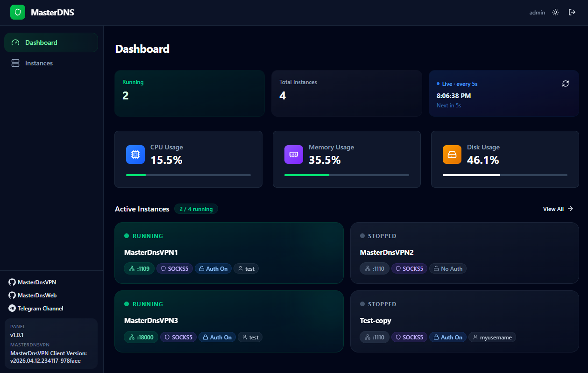Open the MasterDnsVPN GitHub link
588x373 pixels.
point(32,282)
